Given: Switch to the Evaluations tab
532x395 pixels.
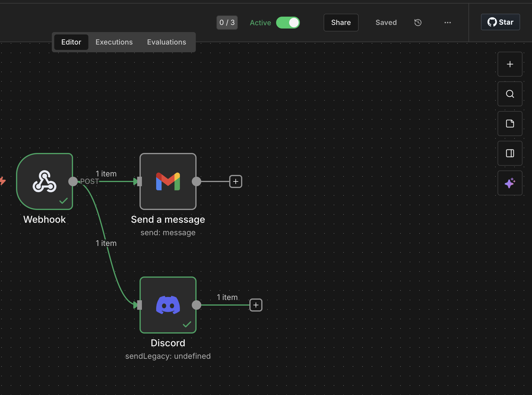Looking at the screenshot, I should tap(167, 42).
